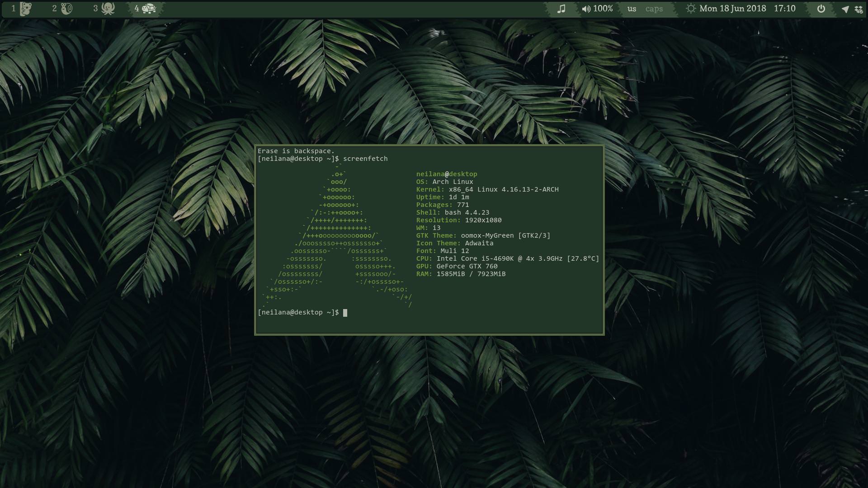The height and width of the screenshot is (488, 868).
Task: Open workspace 3 with octopus icon
Action: coord(108,9)
